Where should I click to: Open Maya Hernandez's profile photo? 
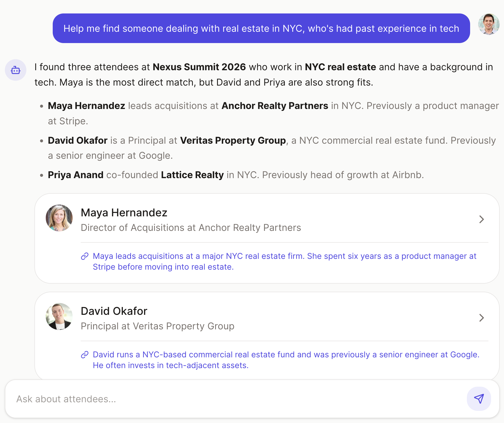[x=59, y=218]
